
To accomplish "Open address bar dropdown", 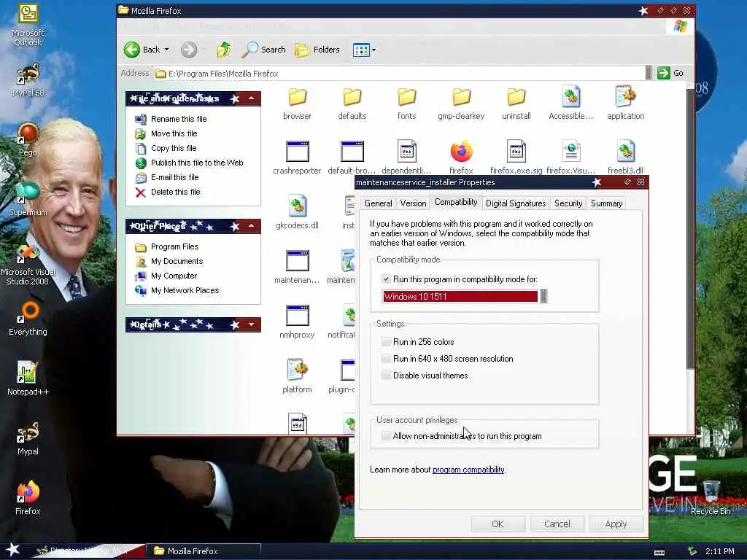I will point(649,73).
